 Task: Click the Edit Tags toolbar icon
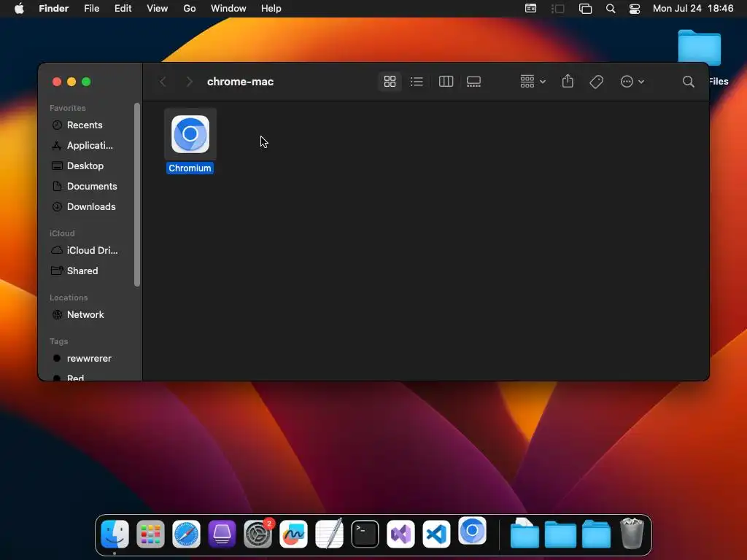pos(596,82)
